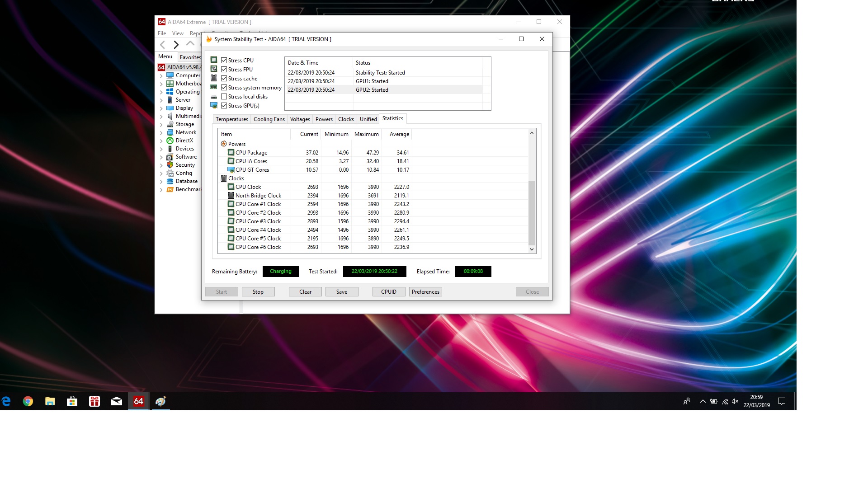Screen dimensions: 868x488
Task: Open Microsoft Store from the taskbar
Action: pyautogui.click(x=72, y=401)
